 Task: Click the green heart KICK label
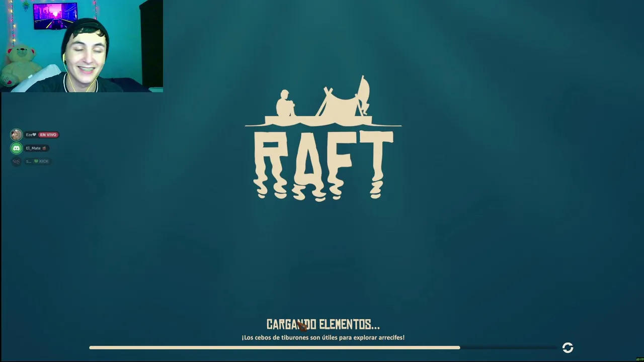click(x=41, y=161)
